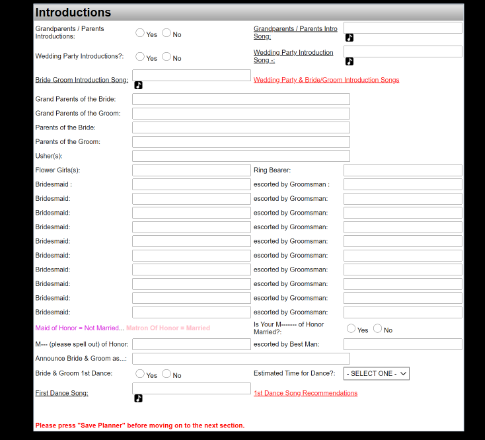Click the M of Honor name field
The width and height of the screenshot is (485, 440).
tap(191, 344)
